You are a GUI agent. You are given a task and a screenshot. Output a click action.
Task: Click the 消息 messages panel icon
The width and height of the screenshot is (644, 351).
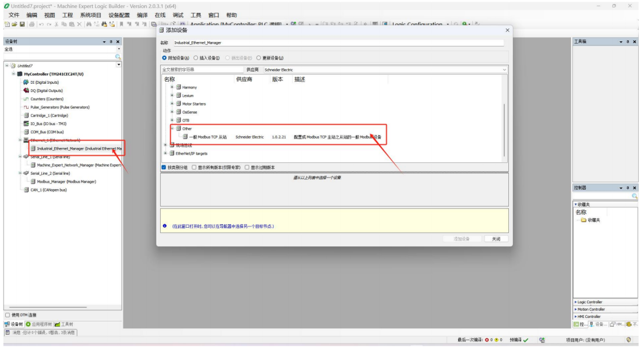8,332
